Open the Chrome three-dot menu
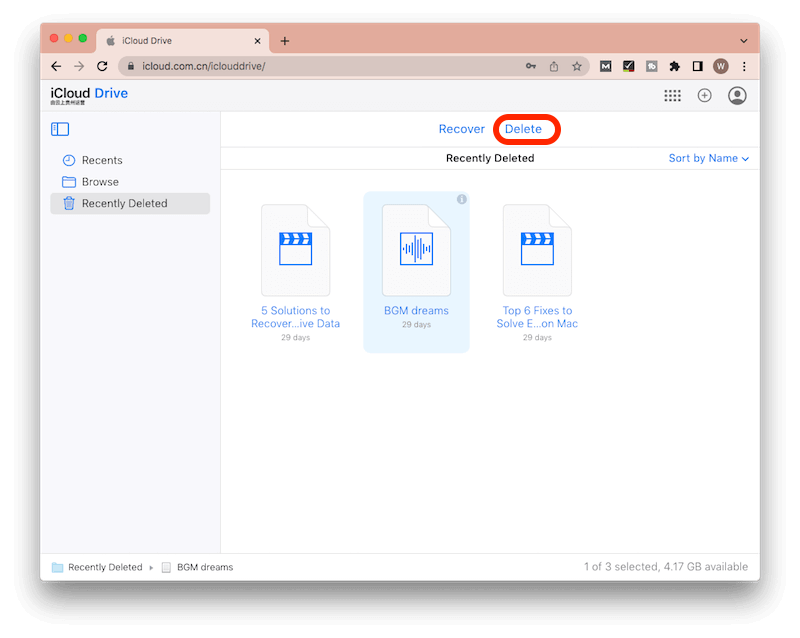The width and height of the screenshot is (800, 638). coord(744,66)
